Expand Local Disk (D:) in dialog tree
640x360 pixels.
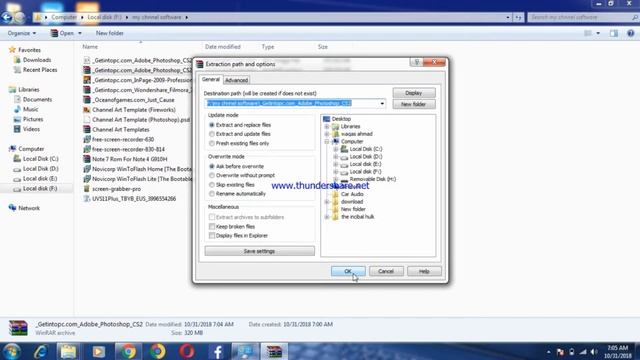coord(336,157)
